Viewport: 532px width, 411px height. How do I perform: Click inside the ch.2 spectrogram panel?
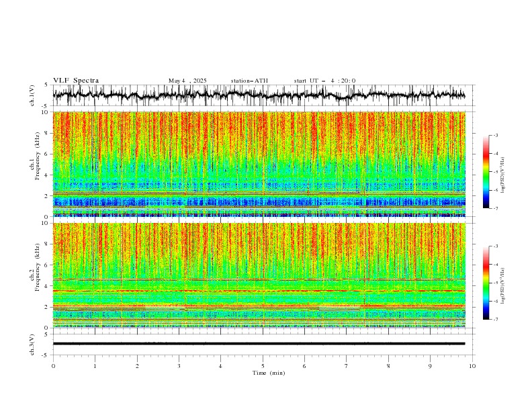[259, 275]
